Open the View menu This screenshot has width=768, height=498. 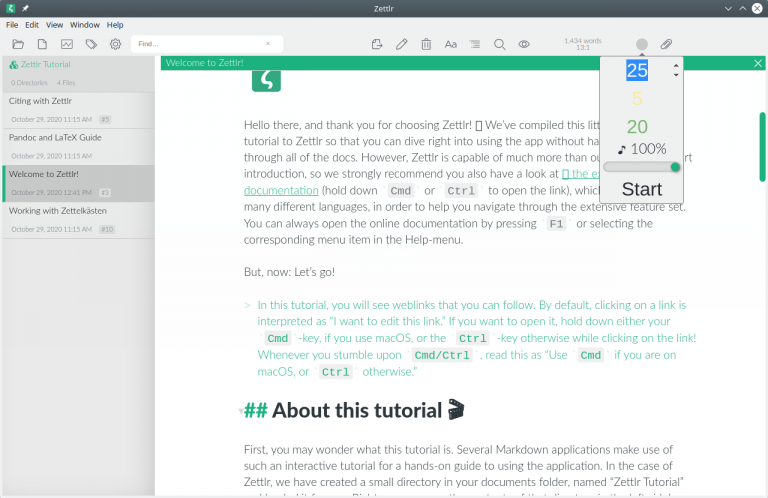[54, 25]
